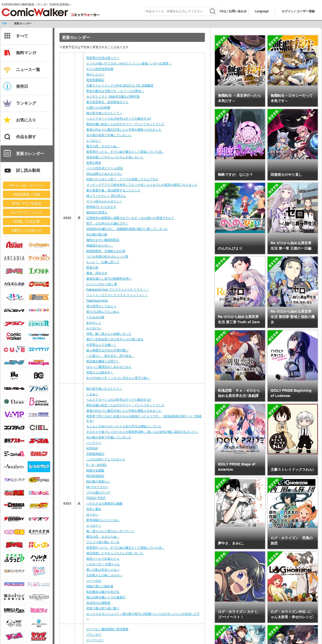Select 更新カレンダー sidebar item
This screenshot has height=644, width=322.
click(x=27, y=153)
